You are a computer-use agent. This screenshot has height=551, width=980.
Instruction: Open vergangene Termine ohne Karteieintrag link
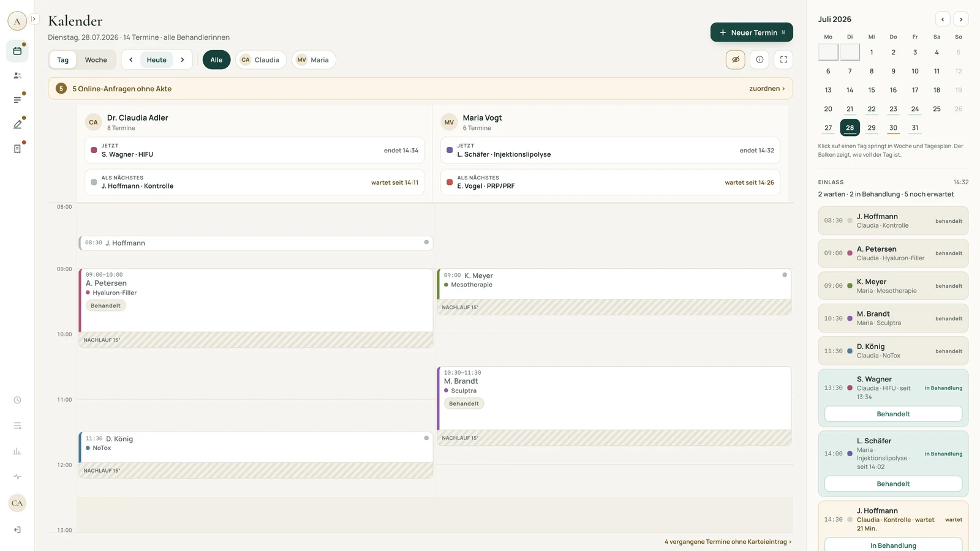tap(728, 542)
